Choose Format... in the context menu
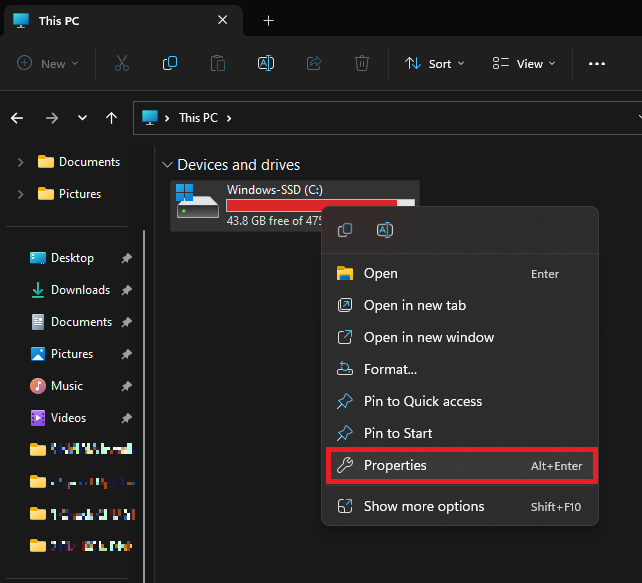The height and width of the screenshot is (583, 642). (x=390, y=369)
